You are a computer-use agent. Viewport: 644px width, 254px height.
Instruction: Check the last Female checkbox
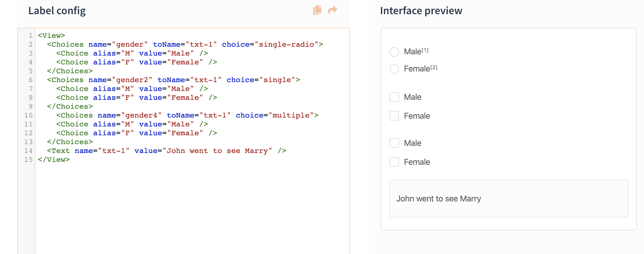tap(394, 162)
